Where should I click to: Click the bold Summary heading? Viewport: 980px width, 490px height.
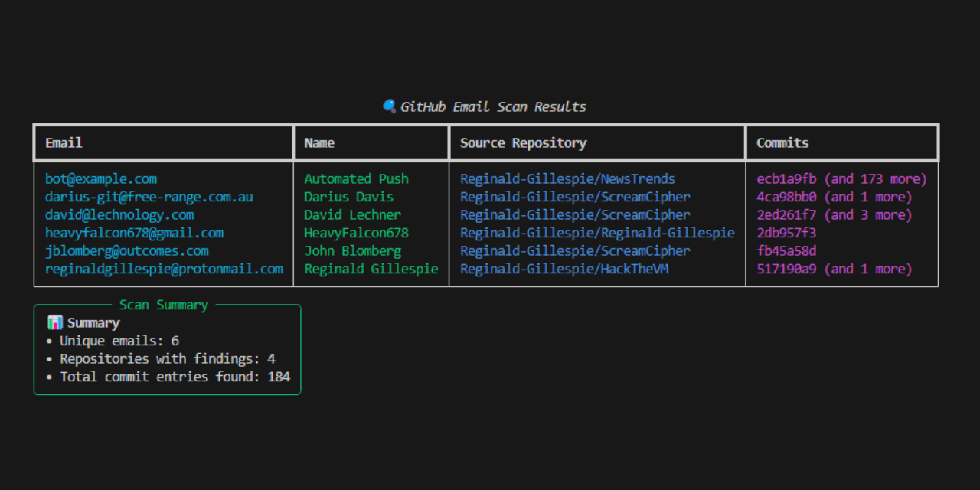tap(93, 323)
